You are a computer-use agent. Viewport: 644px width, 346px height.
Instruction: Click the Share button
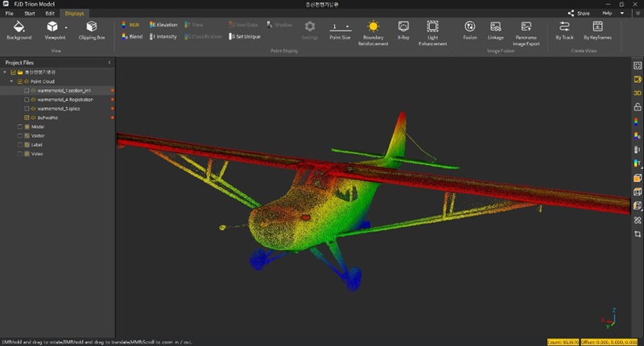point(579,13)
